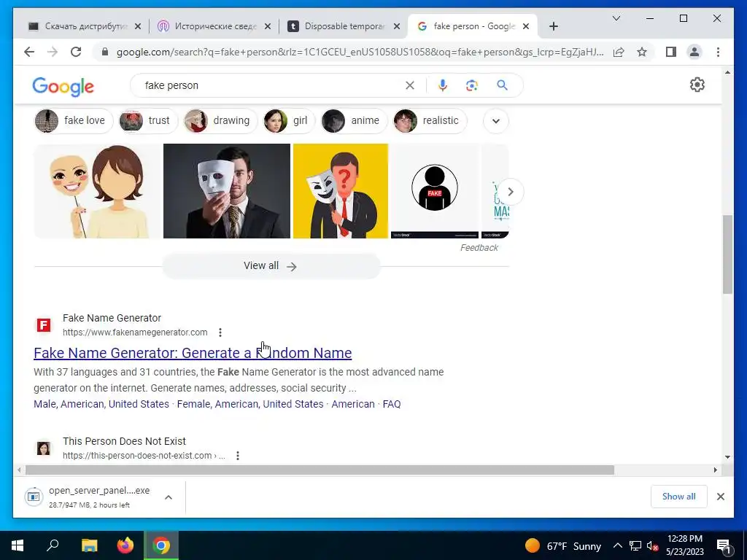
Task: Launch File Explorer from taskbar
Action: tap(89, 545)
